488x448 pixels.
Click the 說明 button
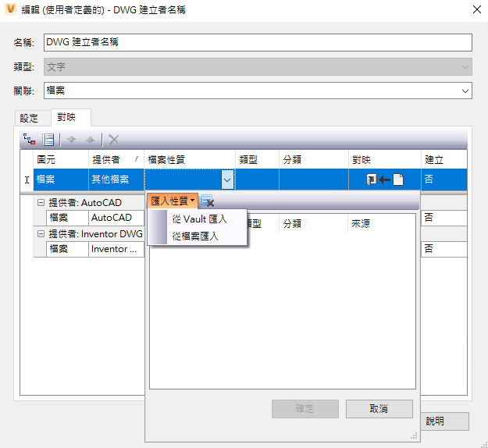(x=445, y=421)
